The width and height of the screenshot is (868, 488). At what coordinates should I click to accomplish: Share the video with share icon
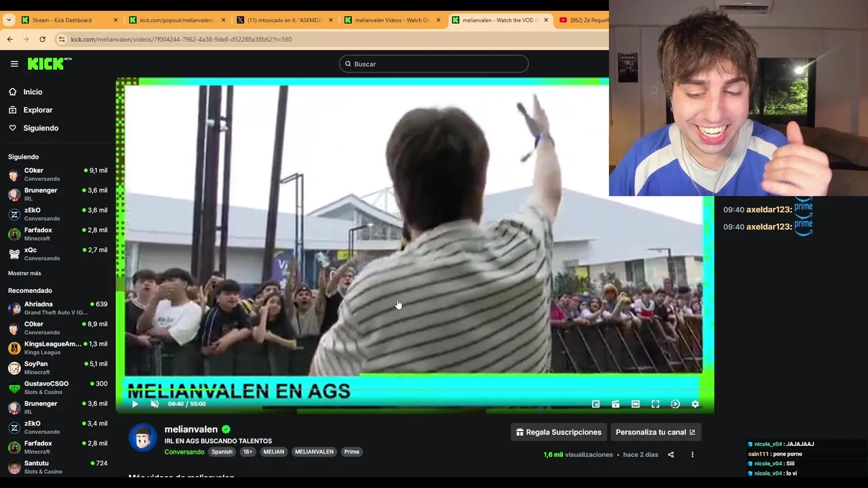coord(671,455)
